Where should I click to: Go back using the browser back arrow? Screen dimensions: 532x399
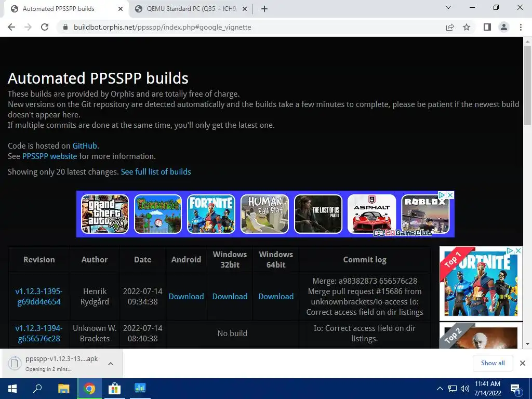pyautogui.click(x=11, y=27)
